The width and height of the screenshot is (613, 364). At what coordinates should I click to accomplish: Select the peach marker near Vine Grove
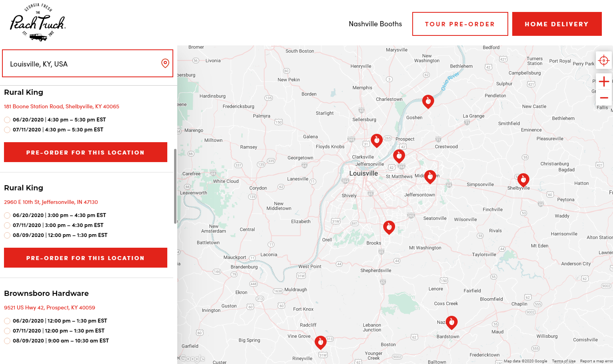[321, 342]
